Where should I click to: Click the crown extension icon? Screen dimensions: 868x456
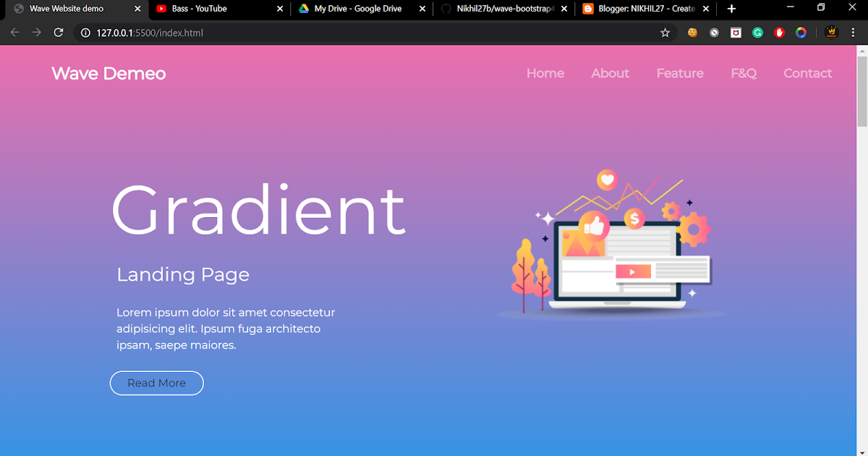[830, 33]
